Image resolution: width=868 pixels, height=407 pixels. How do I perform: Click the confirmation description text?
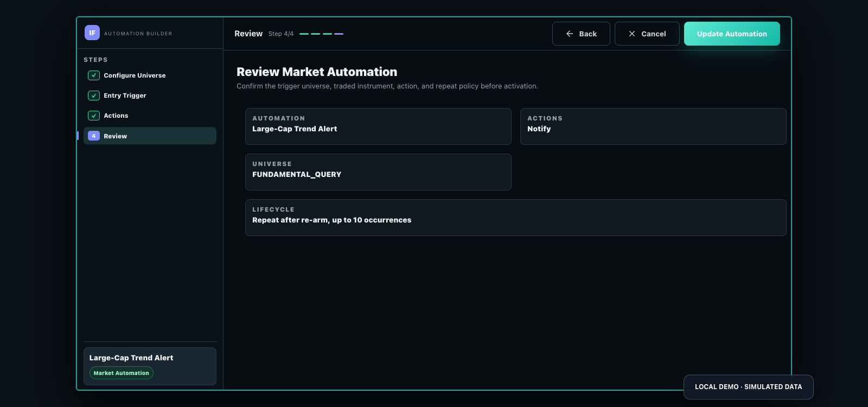(x=387, y=86)
